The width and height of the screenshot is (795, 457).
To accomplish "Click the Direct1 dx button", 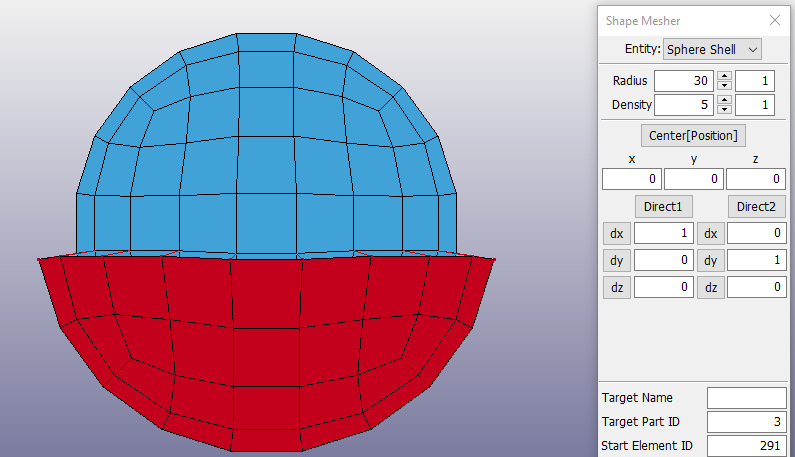I will pyautogui.click(x=617, y=233).
